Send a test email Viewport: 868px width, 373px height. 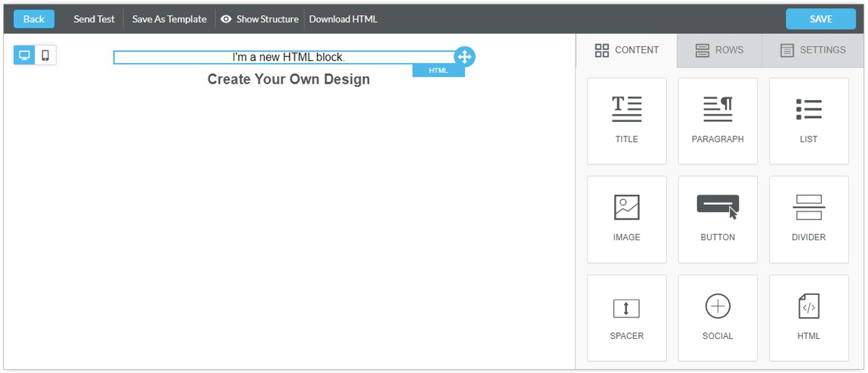tap(94, 19)
